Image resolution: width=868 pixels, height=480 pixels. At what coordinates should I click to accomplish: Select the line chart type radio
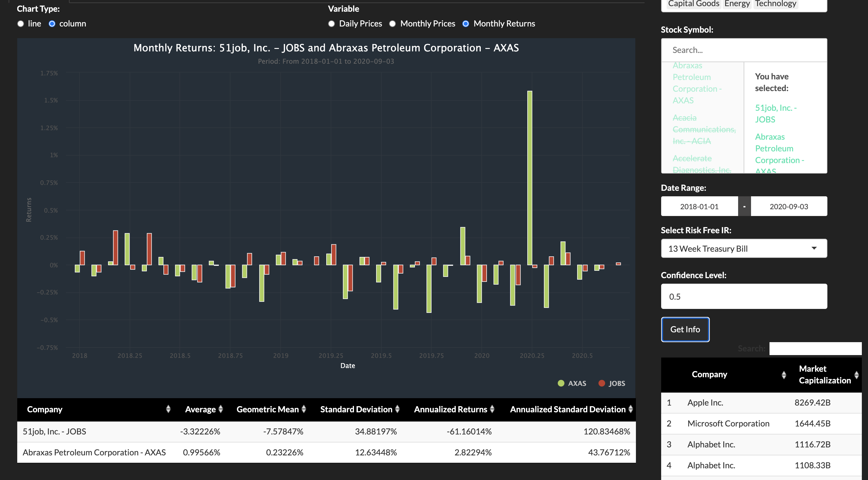(21, 24)
